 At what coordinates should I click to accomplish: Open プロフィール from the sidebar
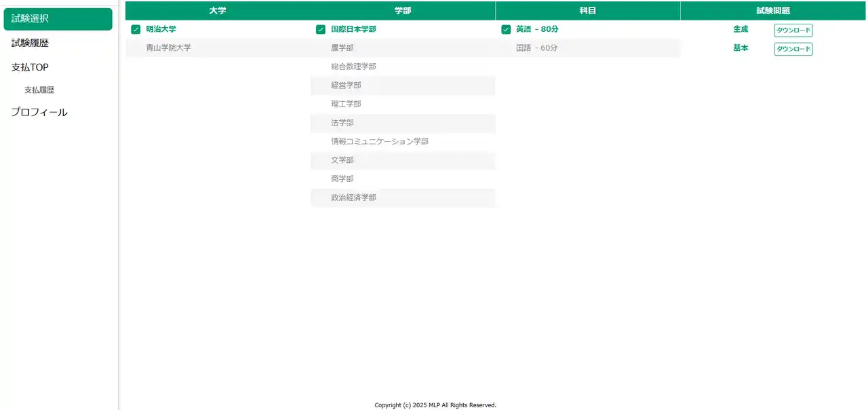[39, 112]
